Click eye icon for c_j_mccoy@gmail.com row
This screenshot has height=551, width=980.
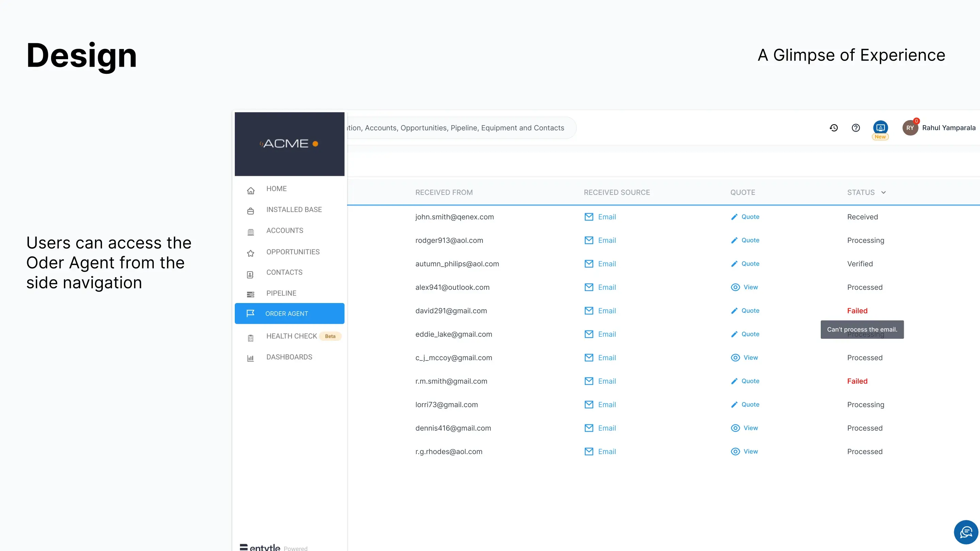coord(735,357)
